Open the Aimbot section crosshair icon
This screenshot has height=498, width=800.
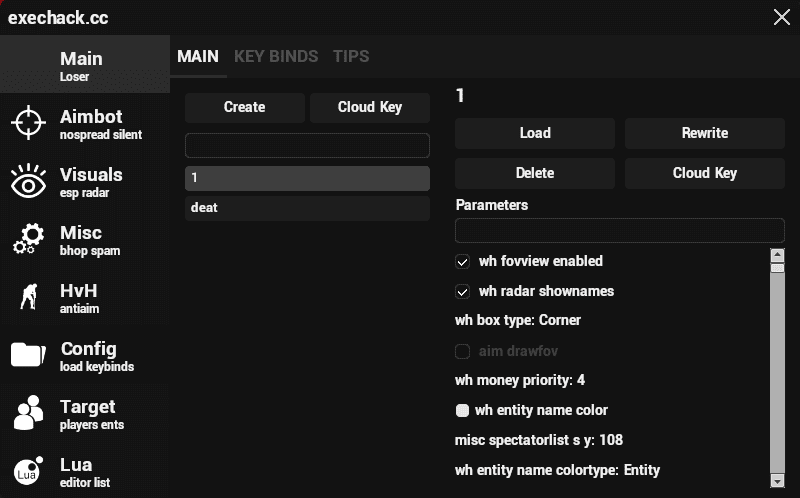coord(28,123)
